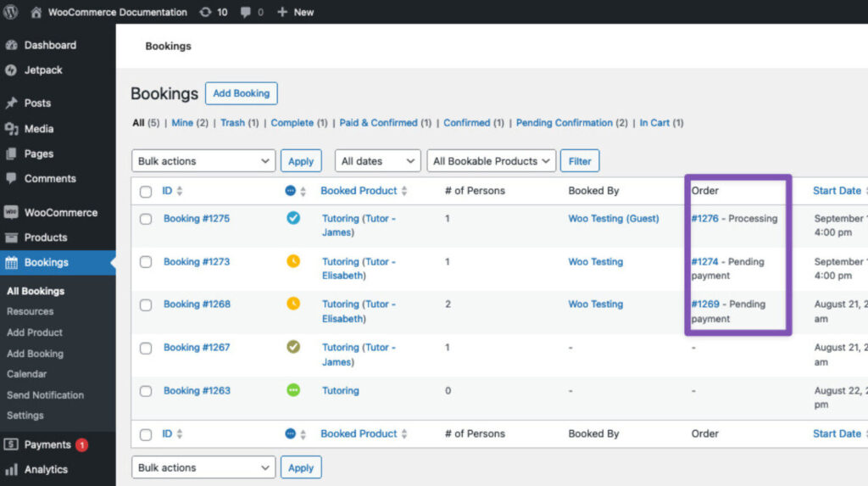Open the All dates dropdown
868x486 pixels.
(377, 160)
